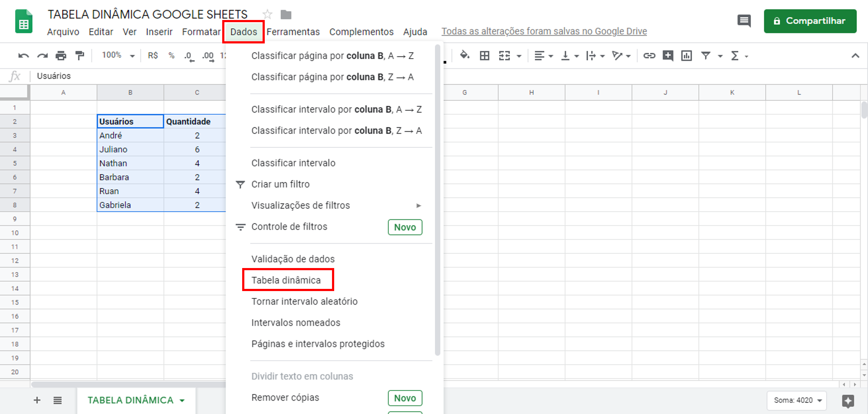Viewport: 868px width, 414px height.
Task: Click the filter funnel toolbar icon
Action: tap(706, 56)
